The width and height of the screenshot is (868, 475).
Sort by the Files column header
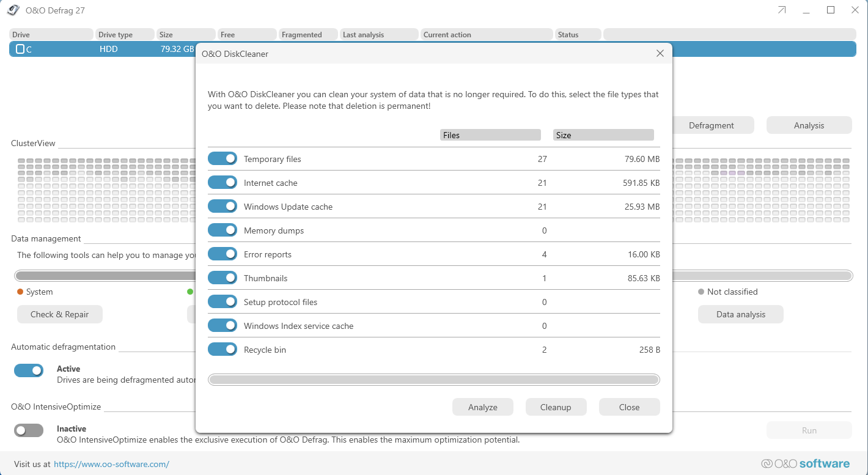[x=490, y=135]
